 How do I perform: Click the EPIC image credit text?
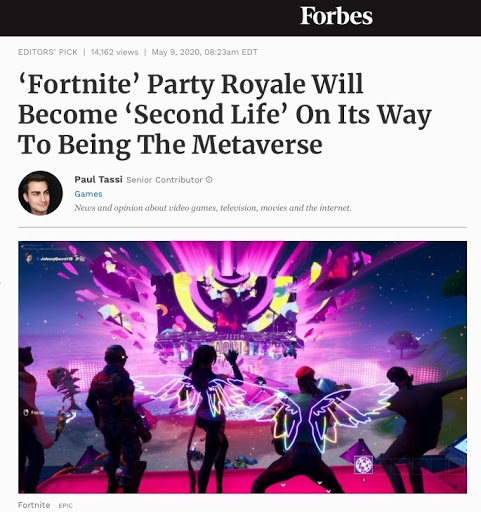pos(66,506)
